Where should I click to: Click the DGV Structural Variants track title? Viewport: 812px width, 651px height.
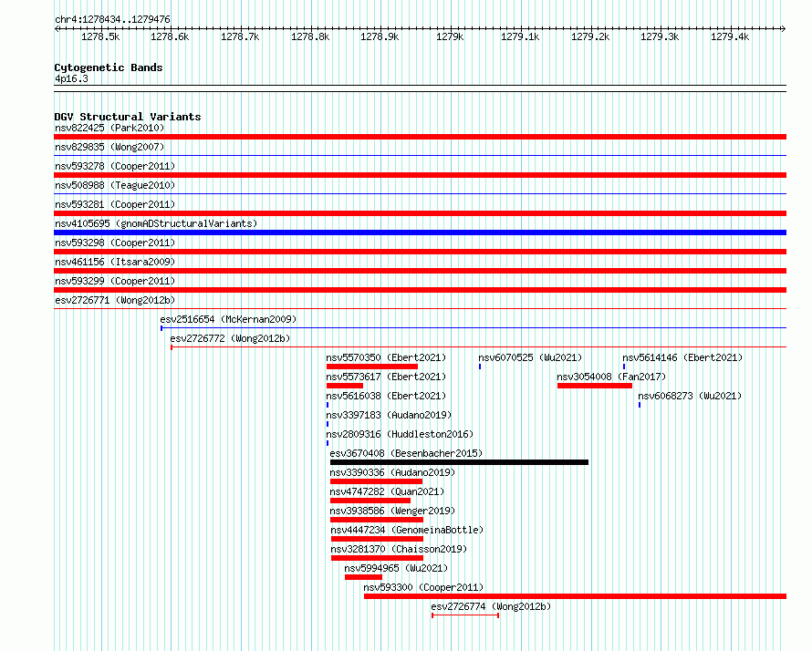(128, 117)
